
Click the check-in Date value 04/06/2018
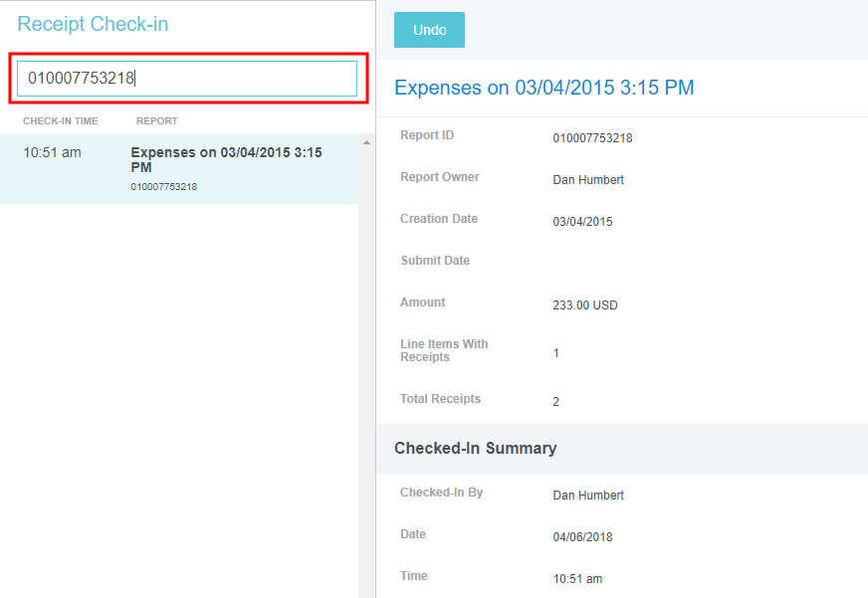(x=582, y=537)
